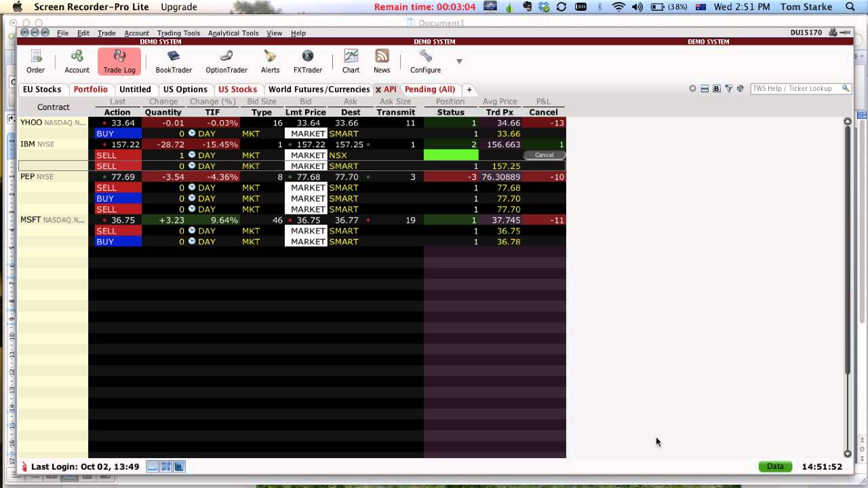Image resolution: width=868 pixels, height=488 pixels.
Task: Open the News feed icon
Action: tap(382, 61)
